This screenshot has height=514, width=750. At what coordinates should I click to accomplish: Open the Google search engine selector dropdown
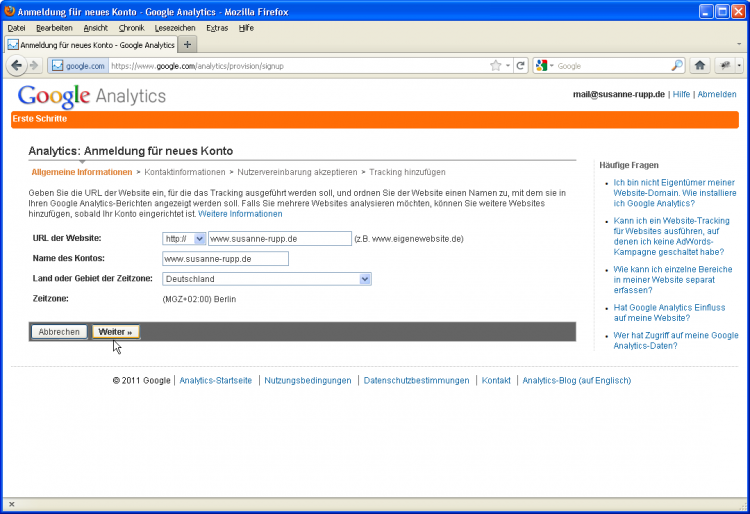[545, 66]
